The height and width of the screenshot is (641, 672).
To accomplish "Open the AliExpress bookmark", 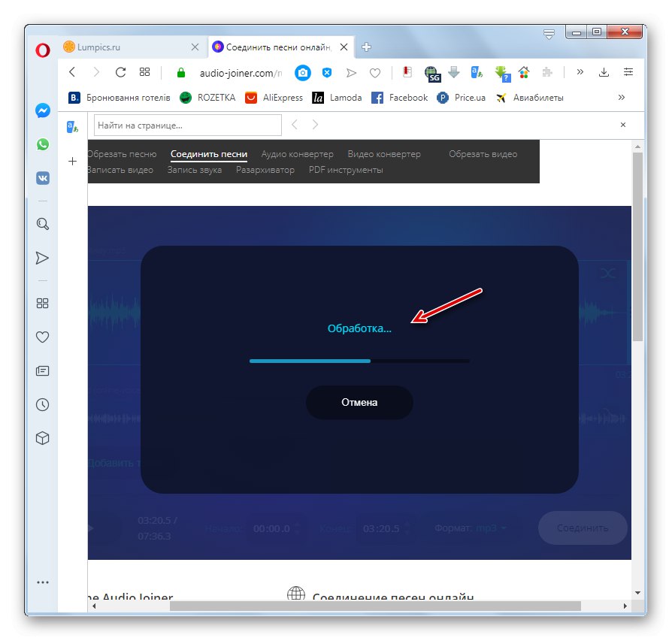I will (274, 98).
